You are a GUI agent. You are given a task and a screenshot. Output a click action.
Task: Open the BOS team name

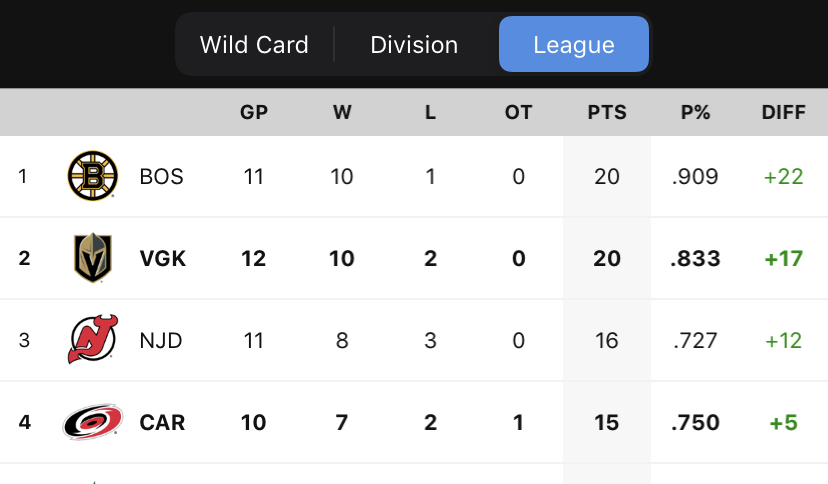(x=162, y=177)
